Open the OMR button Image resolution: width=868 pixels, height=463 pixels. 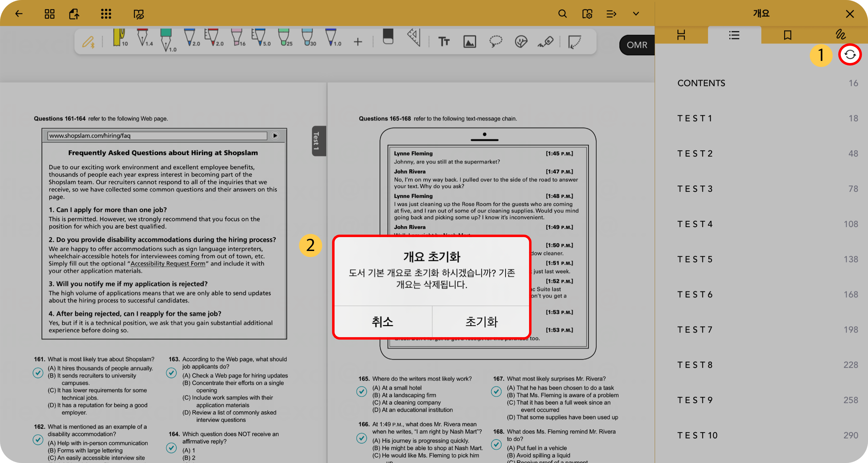637,45
